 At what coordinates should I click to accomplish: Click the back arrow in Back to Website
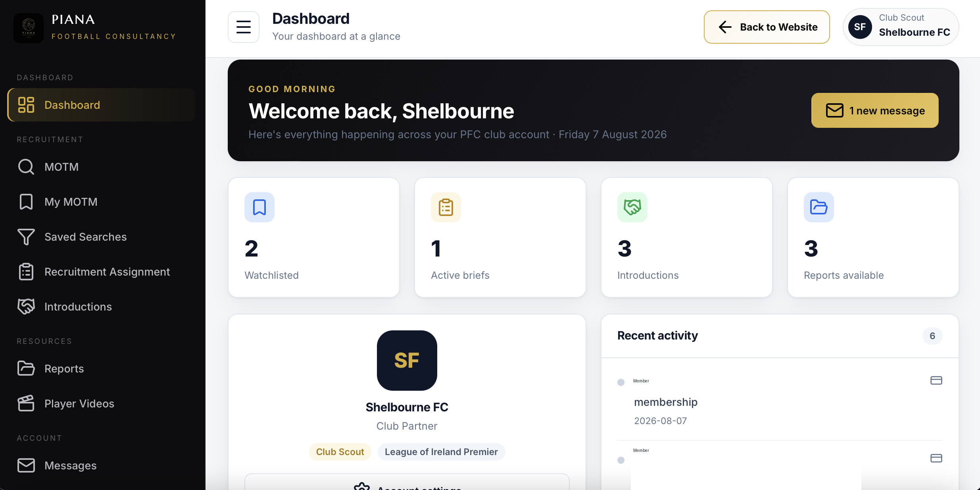(725, 27)
